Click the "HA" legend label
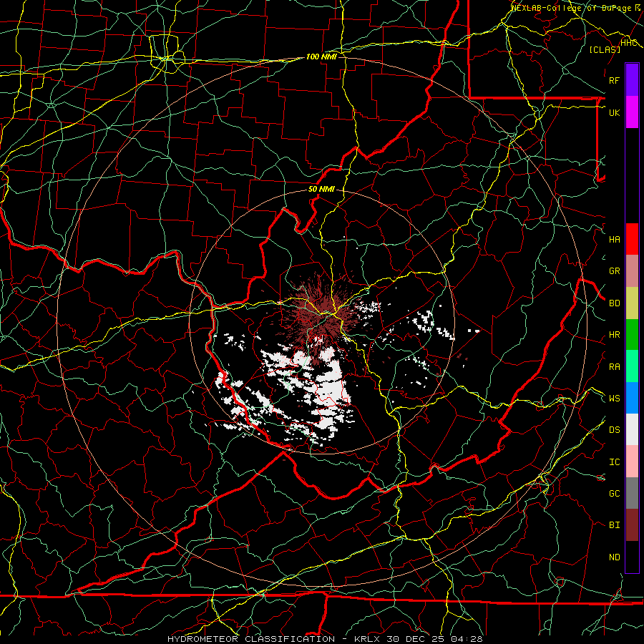This screenshot has width=644, height=644. tap(615, 240)
